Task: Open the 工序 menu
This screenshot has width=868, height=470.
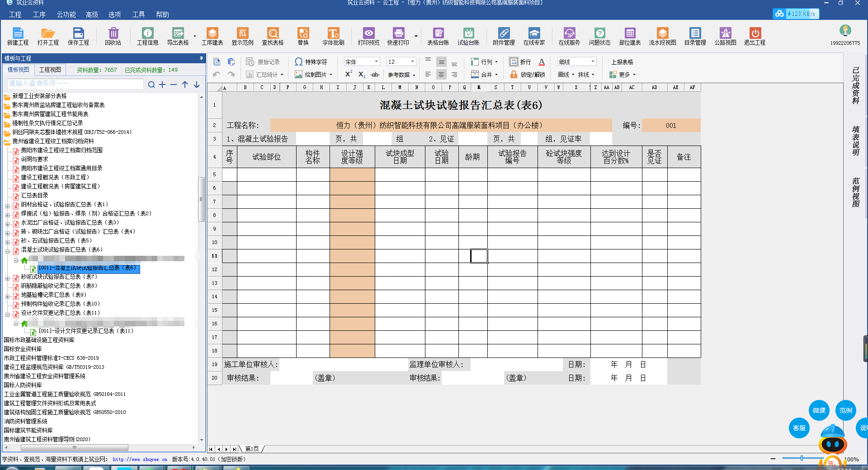Action: 39,14
